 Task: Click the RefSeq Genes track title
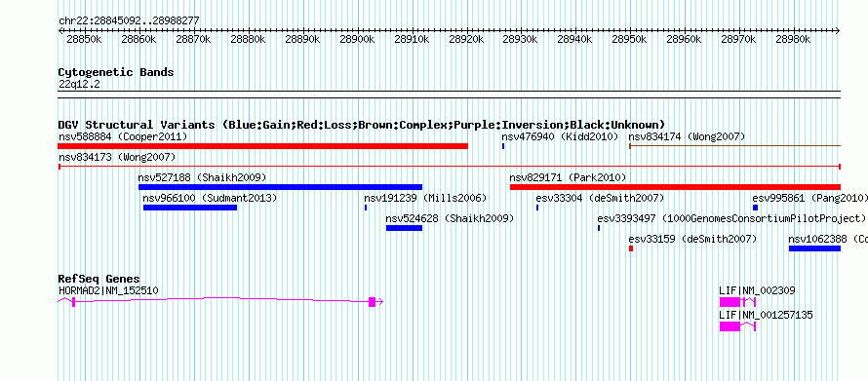click(x=99, y=279)
